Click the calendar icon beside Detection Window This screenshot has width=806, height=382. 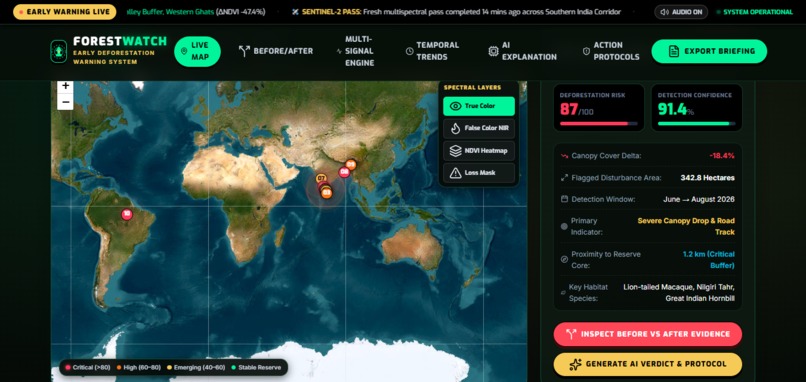point(564,199)
